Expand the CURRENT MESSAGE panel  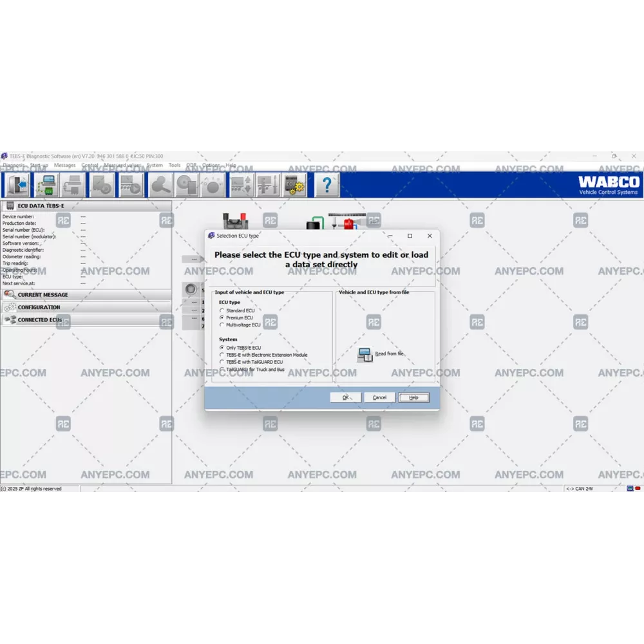[x=43, y=295]
